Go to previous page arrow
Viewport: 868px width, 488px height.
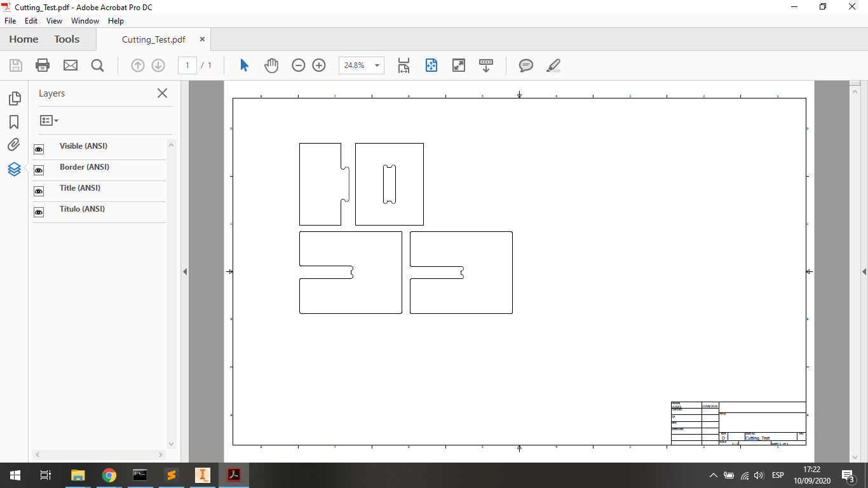click(x=138, y=65)
